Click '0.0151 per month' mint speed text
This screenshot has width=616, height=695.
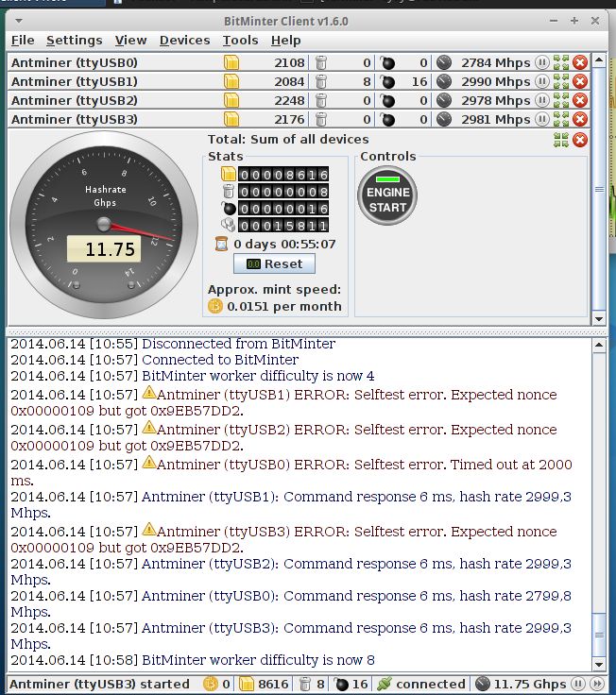(284, 306)
